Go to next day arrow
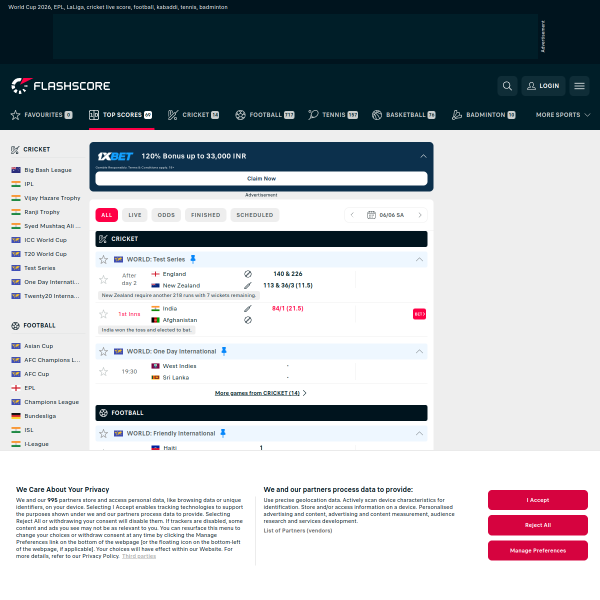600x600 pixels. (420, 215)
